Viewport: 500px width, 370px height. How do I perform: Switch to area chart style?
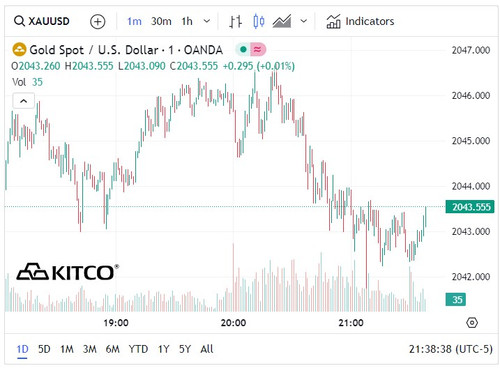tap(282, 21)
